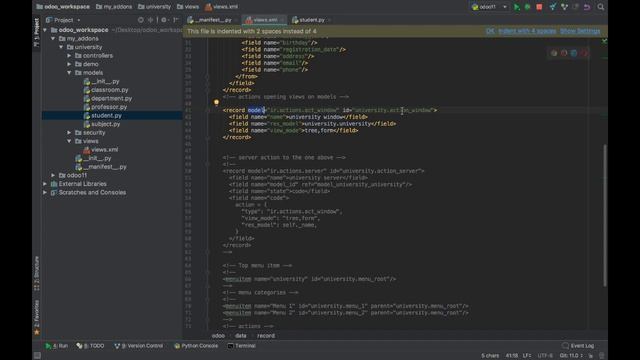Screen dimensions: 640x360
Task: Expand the demo folder
Action: pyautogui.click(x=69, y=64)
